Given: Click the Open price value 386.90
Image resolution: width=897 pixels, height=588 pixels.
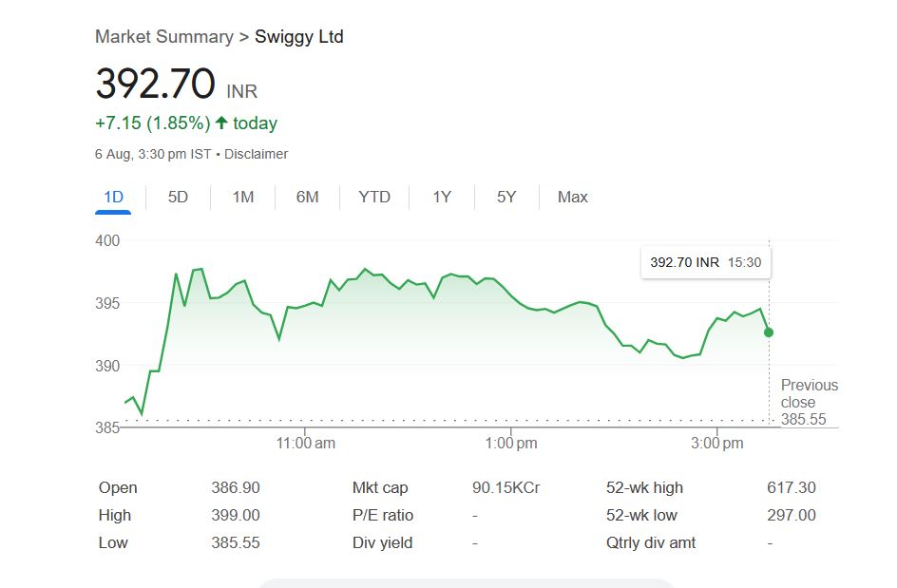Looking at the screenshot, I should pos(235,488).
